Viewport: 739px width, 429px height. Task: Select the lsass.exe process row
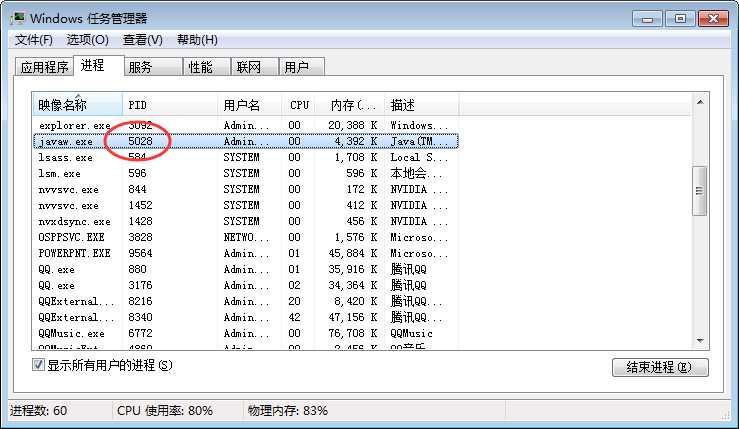[246, 157]
